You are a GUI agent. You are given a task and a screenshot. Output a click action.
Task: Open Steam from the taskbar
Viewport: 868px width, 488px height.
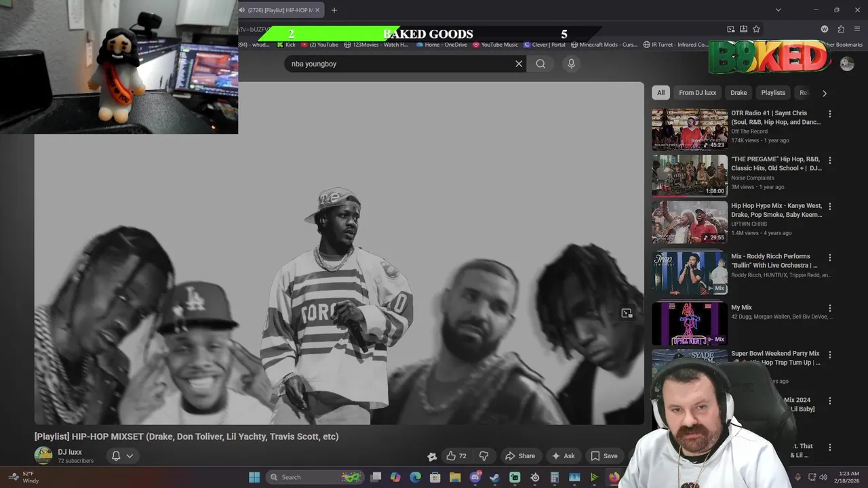click(494, 477)
